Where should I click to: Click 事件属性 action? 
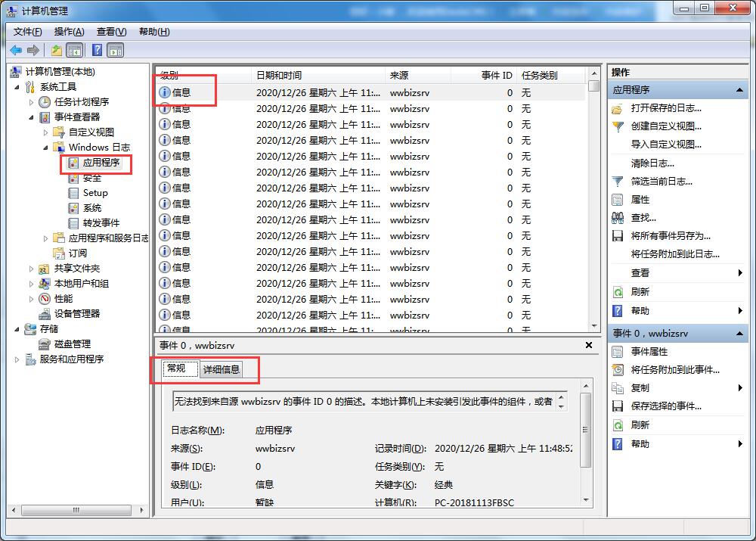(x=649, y=352)
